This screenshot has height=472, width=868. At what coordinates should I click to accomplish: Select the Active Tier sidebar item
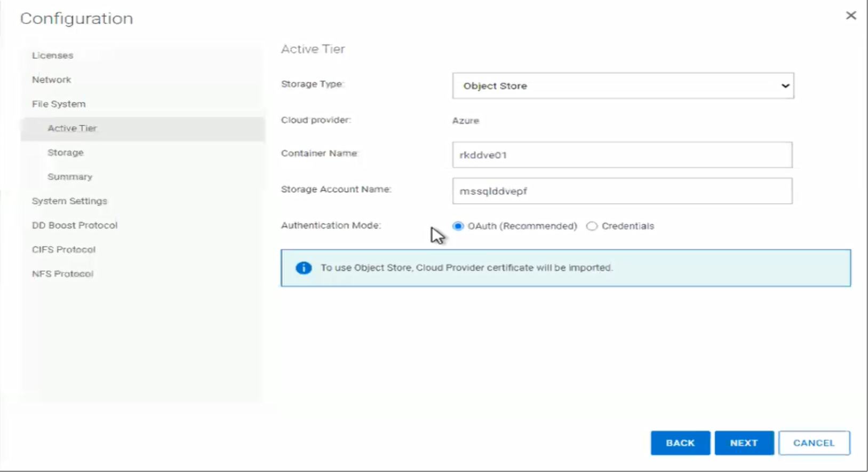[143, 129]
